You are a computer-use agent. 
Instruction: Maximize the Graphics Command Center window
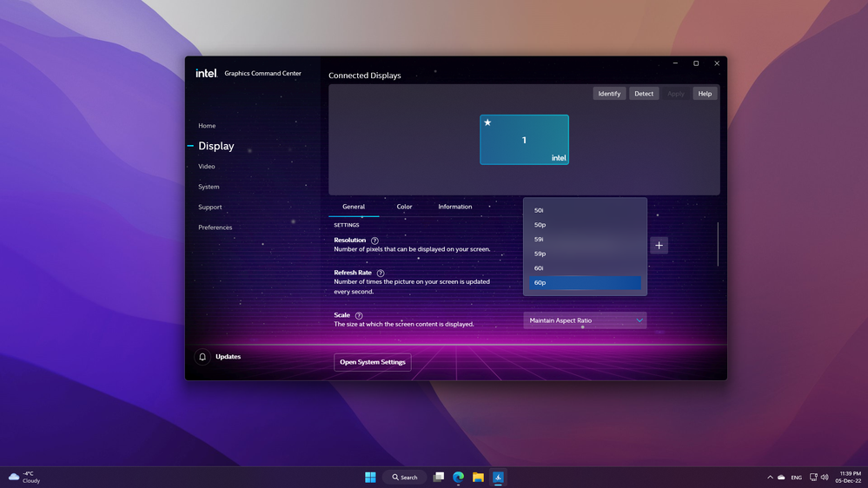coord(696,63)
